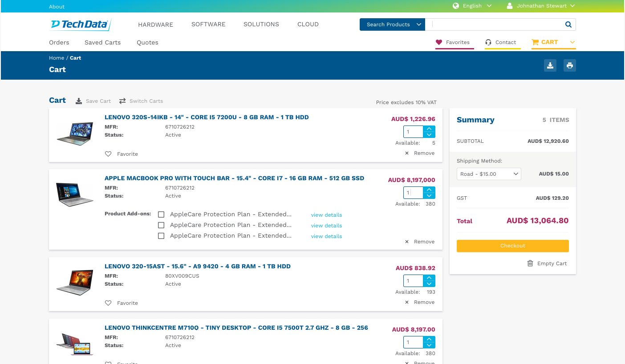Click the X icon to remove Apple MacBook Pro
The height and width of the screenshot is (364, 625).
[407, 242]
